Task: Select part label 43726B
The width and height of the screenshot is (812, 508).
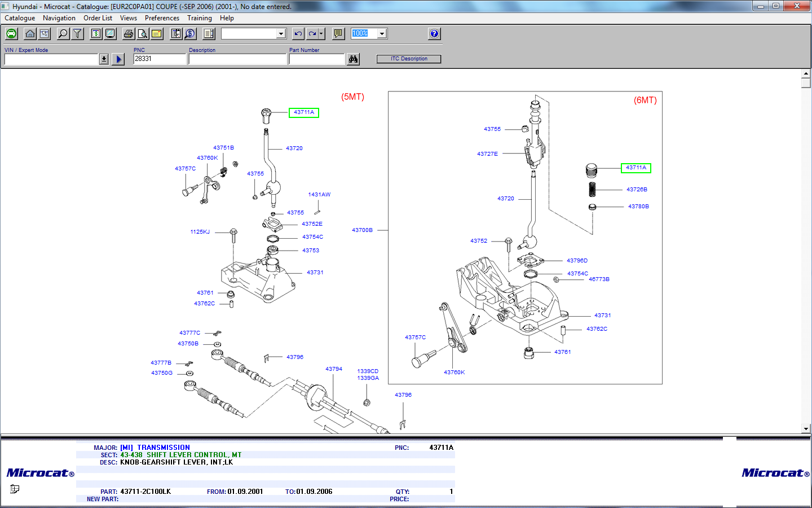Action: click(x=637, y=190)
